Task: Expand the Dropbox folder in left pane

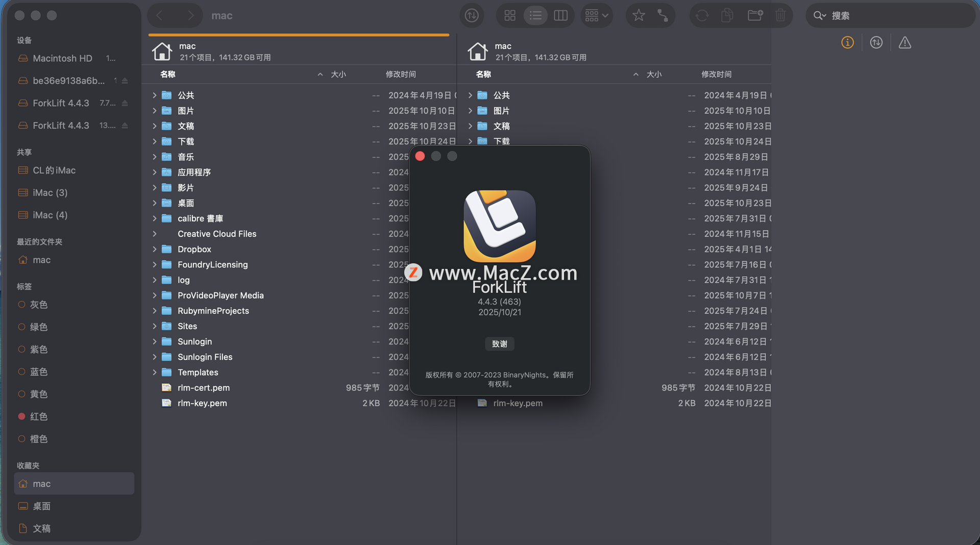Action: click(155, 250)
